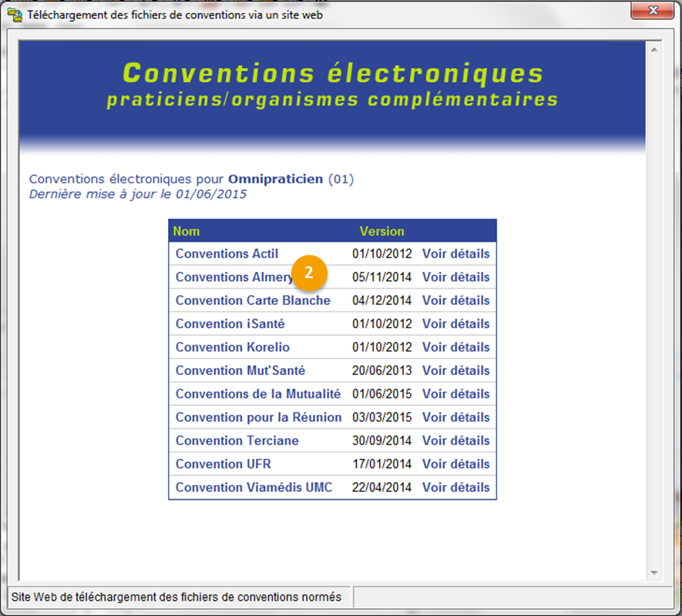Click the window title bar application icon
Viewport: 682px width, 616px height.
(x=15, y=15)
